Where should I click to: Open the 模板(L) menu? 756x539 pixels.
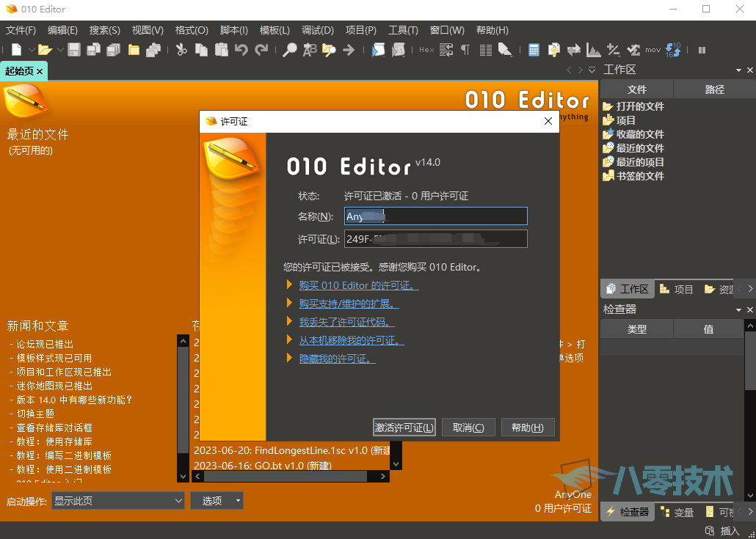click(275, 30)
